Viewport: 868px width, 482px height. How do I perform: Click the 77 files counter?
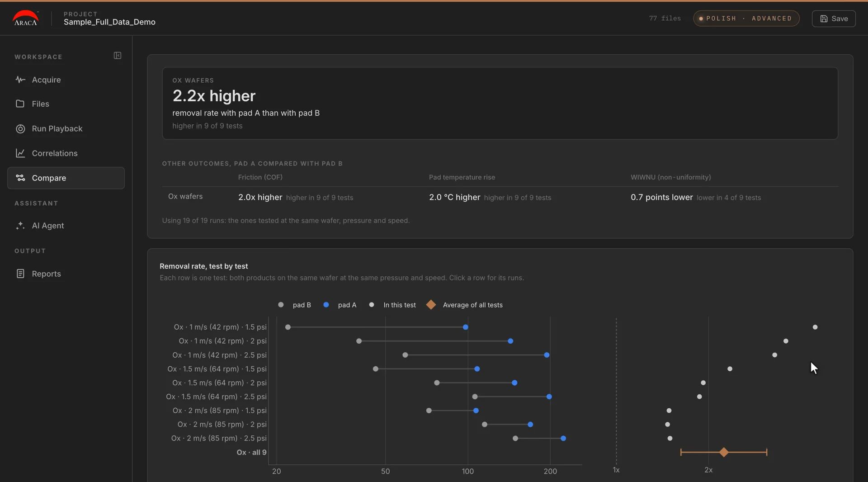[x=665, y=18]
